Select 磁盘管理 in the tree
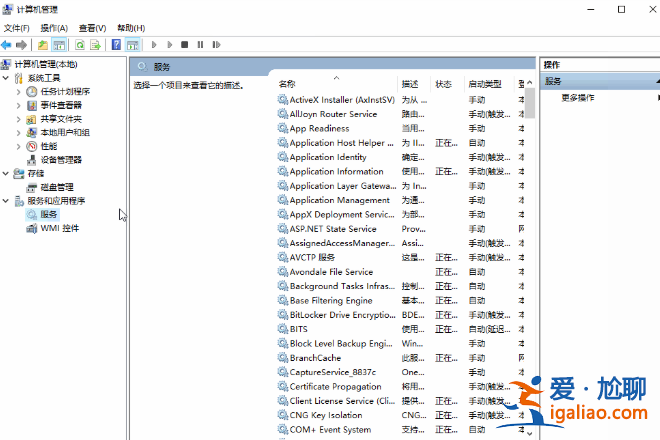The width and height of the screenshot is (660, 440). point(57,187)
